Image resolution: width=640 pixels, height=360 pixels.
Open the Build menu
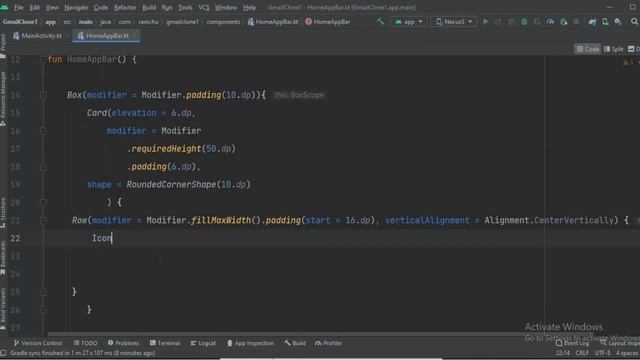[149, 7]
